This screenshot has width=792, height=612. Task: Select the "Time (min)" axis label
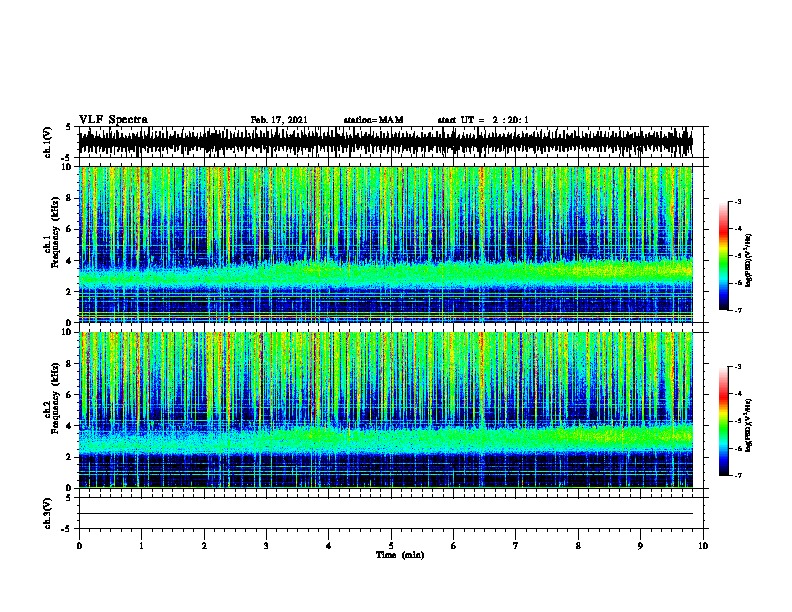pos(400,555)
